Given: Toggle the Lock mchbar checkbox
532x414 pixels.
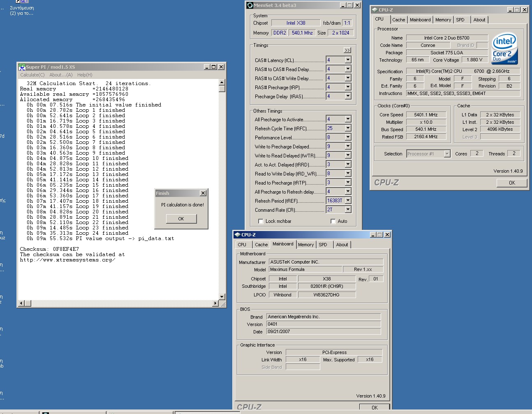Looking at the screenshot, I should point(261,221).
